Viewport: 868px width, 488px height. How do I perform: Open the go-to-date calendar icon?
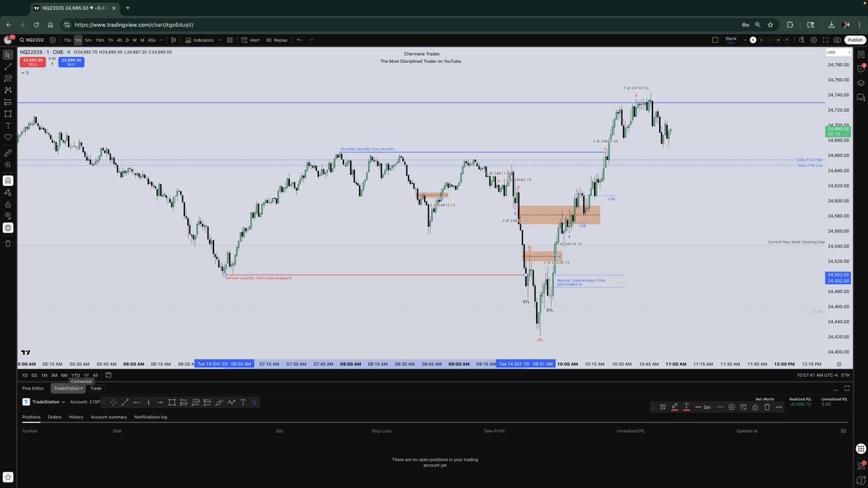pos(109,375)
